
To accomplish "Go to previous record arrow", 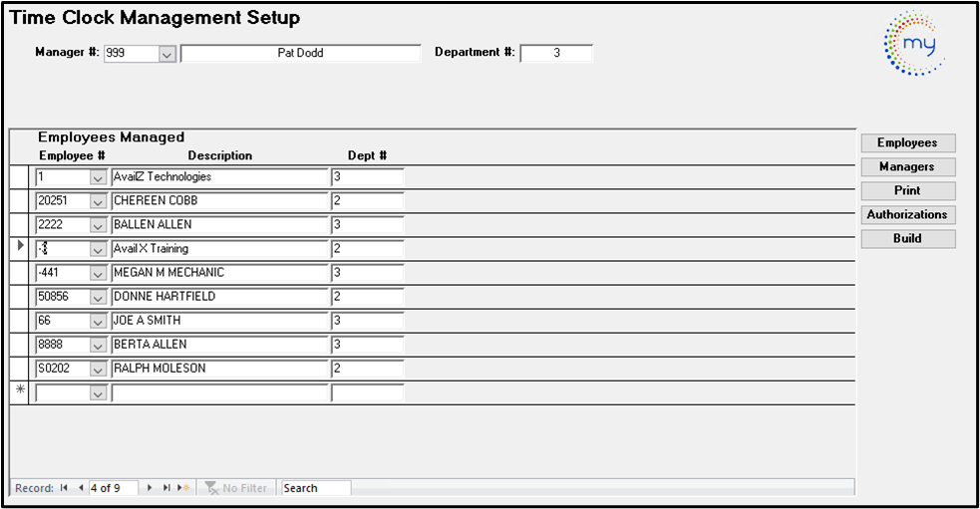I will [x=80, y=488].
